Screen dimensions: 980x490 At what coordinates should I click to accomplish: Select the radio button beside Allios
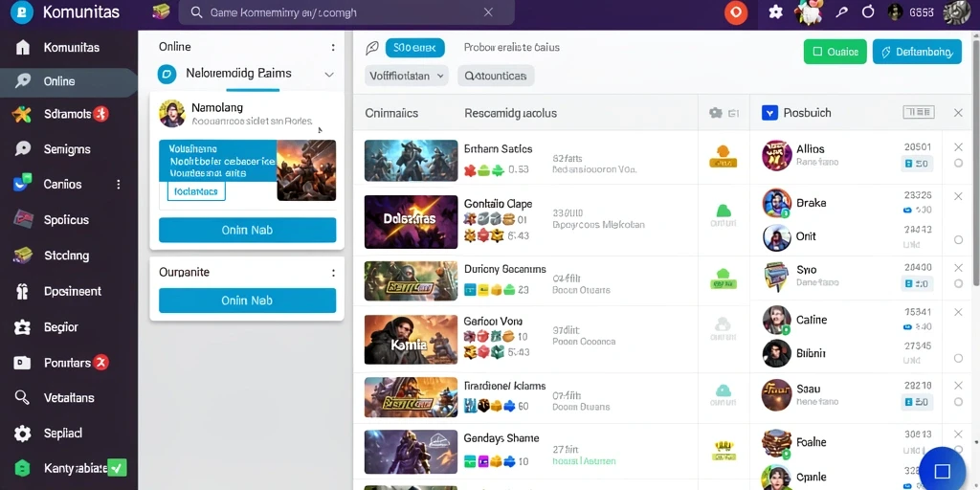coord(958,163)
